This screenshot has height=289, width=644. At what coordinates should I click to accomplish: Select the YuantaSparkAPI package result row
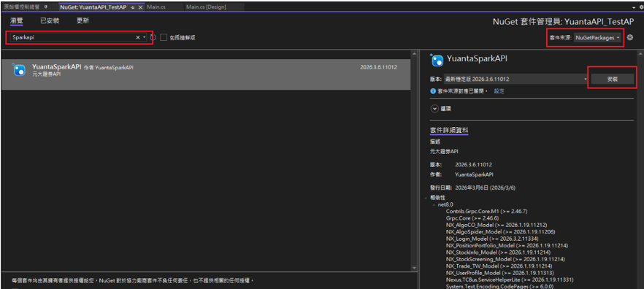coord(206,74)
